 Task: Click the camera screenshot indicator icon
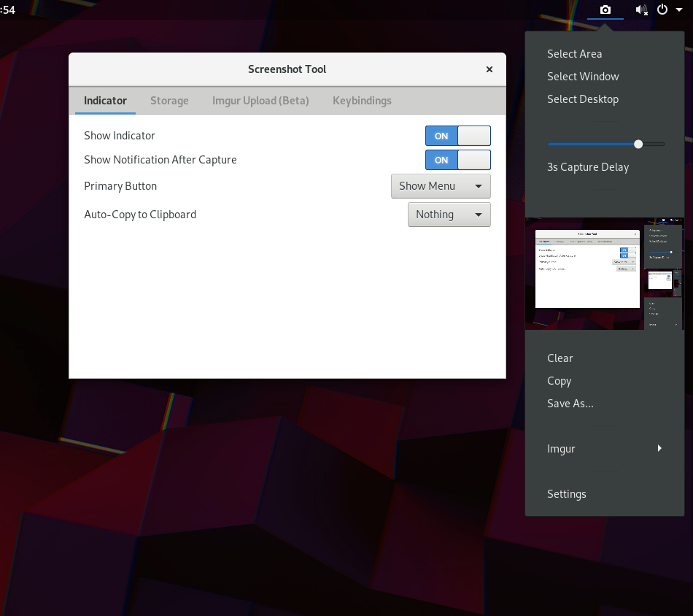point(605,9)
